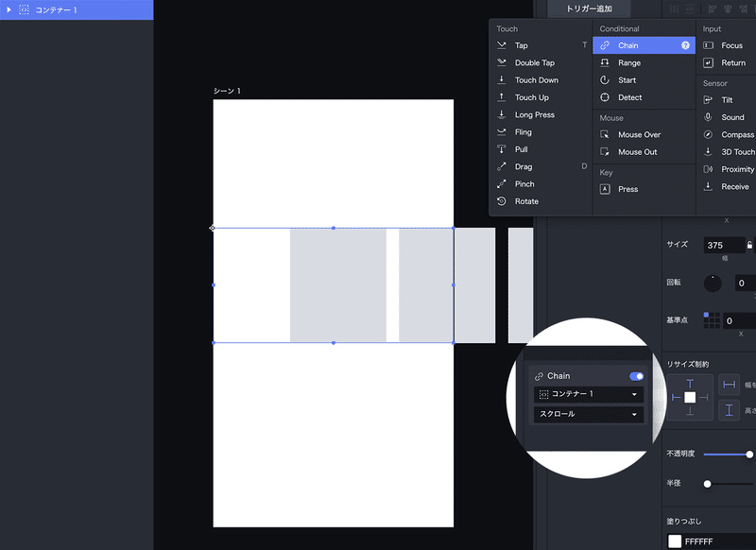Click the rotation value field
The image size is (756, 550).
746,283
